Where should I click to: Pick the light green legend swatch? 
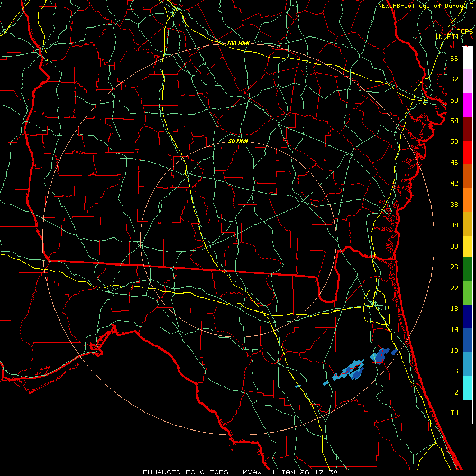coord(467,293)
